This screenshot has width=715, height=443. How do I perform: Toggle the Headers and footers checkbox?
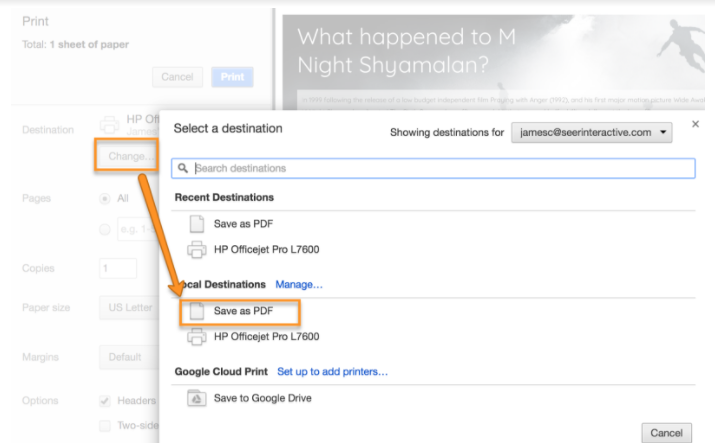(x=104, y=401)
